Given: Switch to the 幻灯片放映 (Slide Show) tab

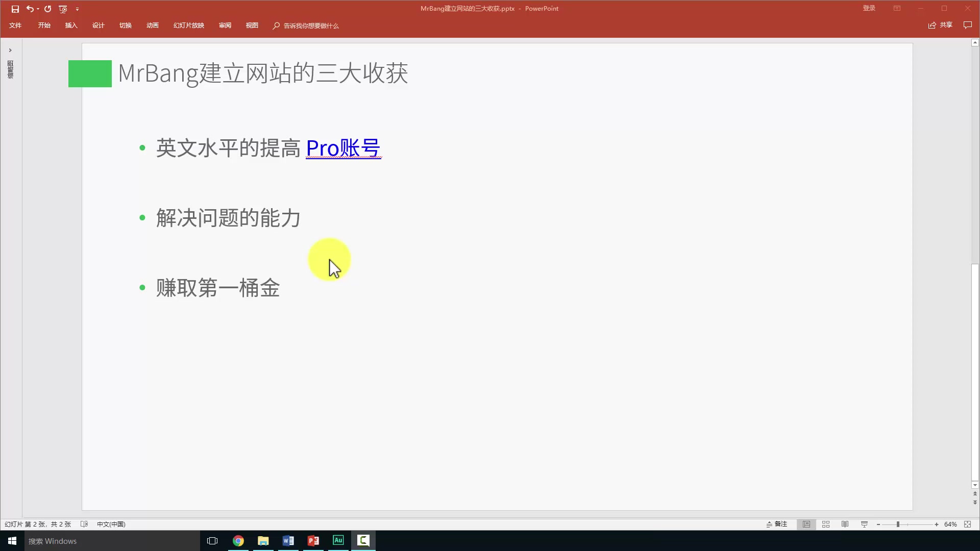Looking at the screenshot, I should [x=188, y=25].
